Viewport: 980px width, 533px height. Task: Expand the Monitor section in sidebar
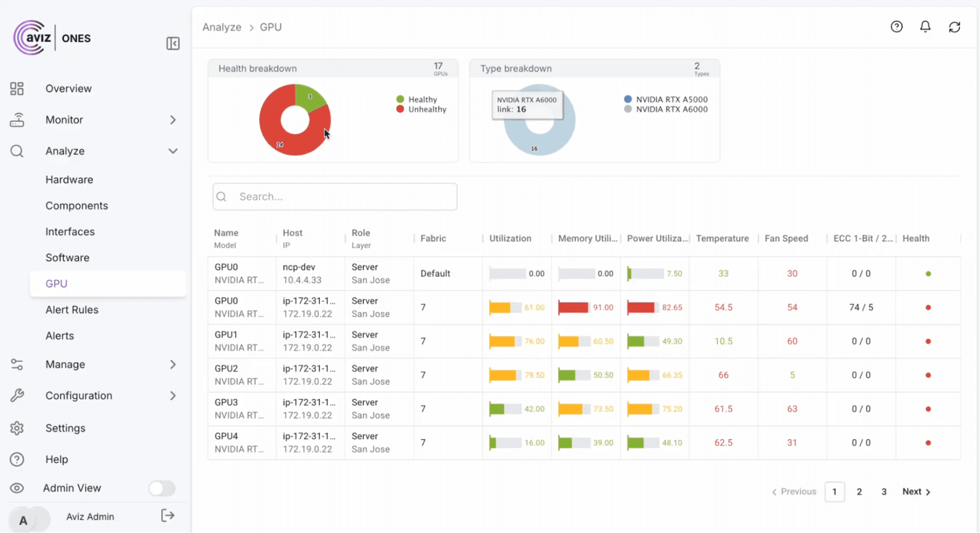click(x=173, y=120)
